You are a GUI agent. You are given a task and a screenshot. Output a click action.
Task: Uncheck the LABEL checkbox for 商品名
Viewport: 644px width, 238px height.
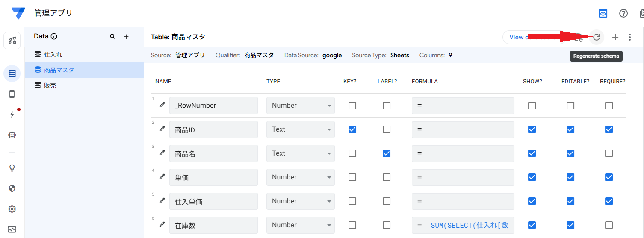point(387,153)
